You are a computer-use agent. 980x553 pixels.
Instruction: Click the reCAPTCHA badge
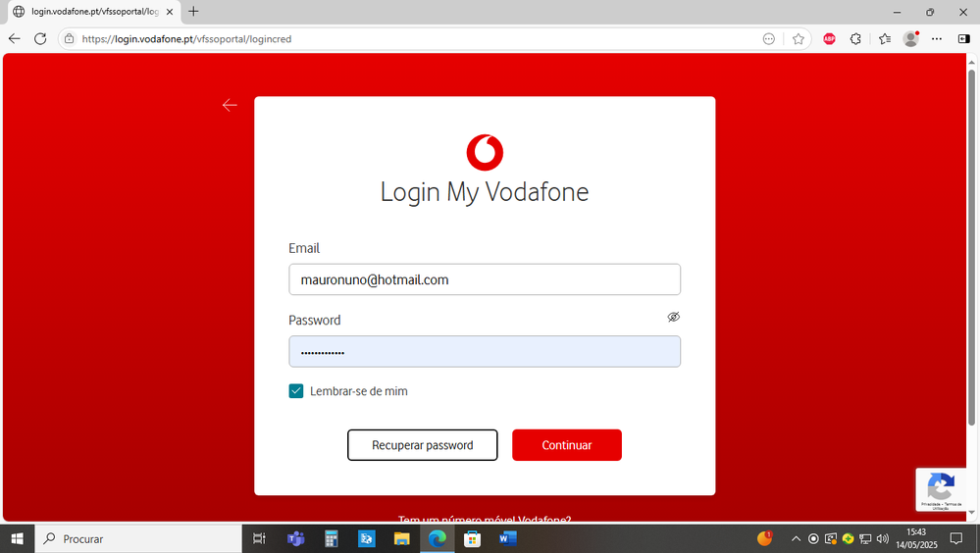point(941,490)
